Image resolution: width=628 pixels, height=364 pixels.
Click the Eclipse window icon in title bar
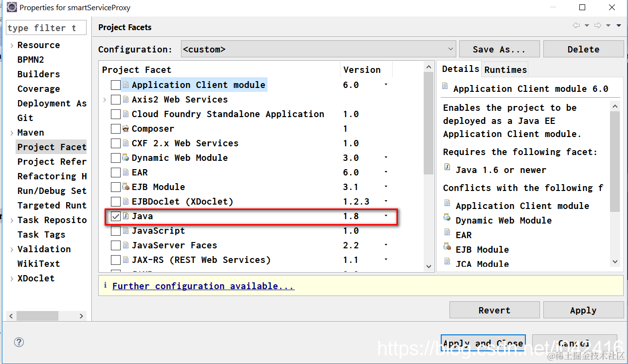coord(12,7)
